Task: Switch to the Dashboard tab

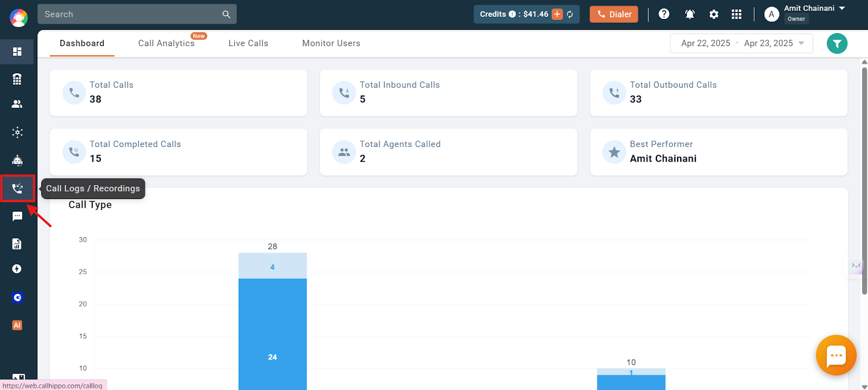Action: pyautogui.click(x=82, y=43)
